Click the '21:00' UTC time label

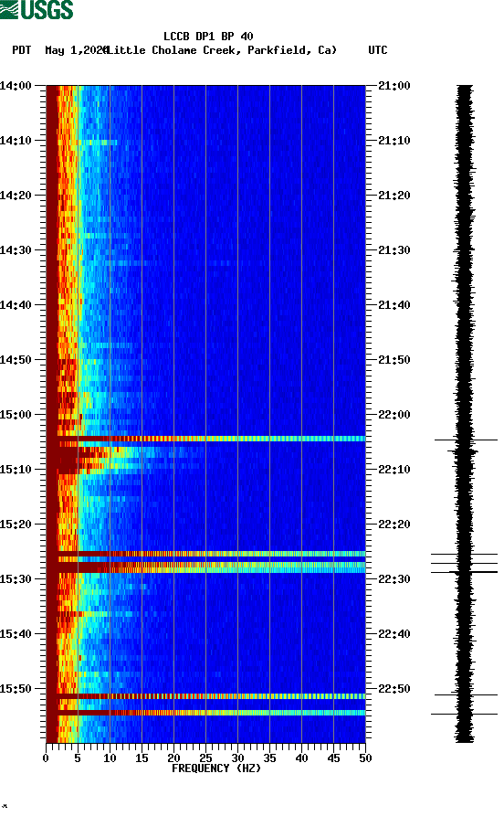[x=394, y=85]
